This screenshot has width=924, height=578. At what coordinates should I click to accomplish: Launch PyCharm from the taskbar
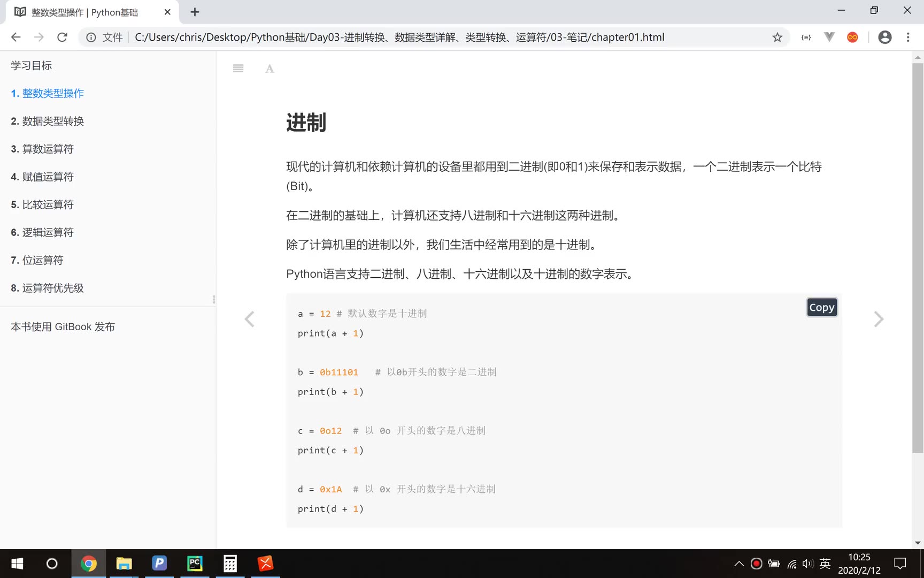coord(195,563)
